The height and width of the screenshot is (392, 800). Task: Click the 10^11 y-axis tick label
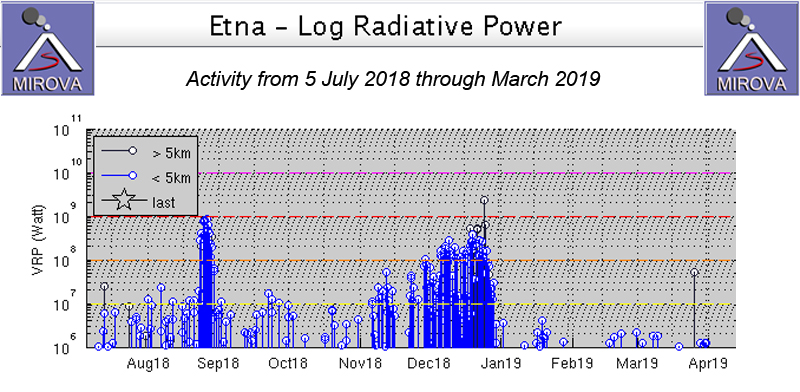click(67, 127)
